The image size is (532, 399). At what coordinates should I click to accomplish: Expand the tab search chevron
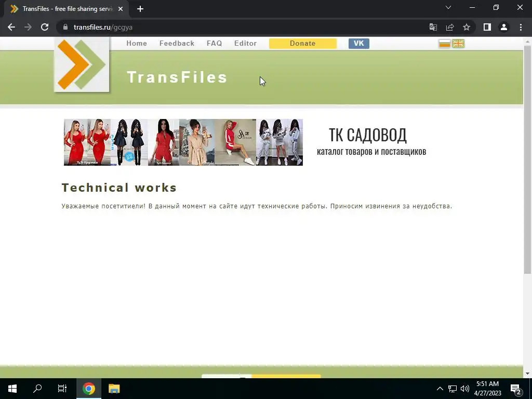pyautogui.click(x=448, y=7)
